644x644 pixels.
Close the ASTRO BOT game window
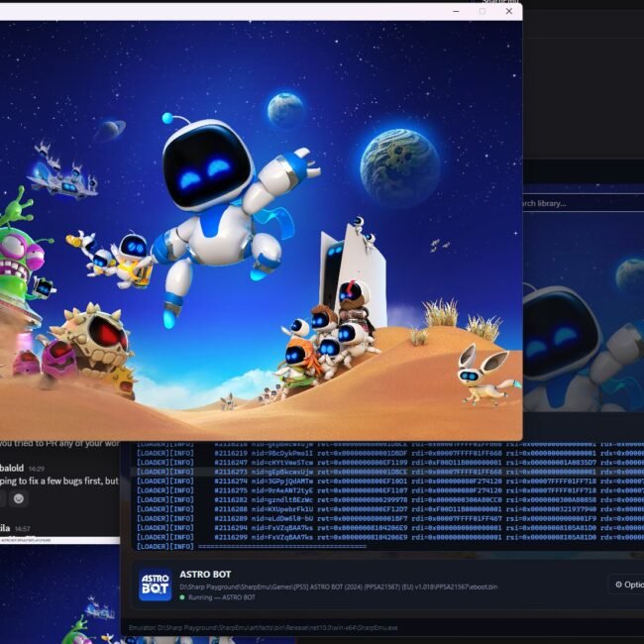[x=509, y=12]
